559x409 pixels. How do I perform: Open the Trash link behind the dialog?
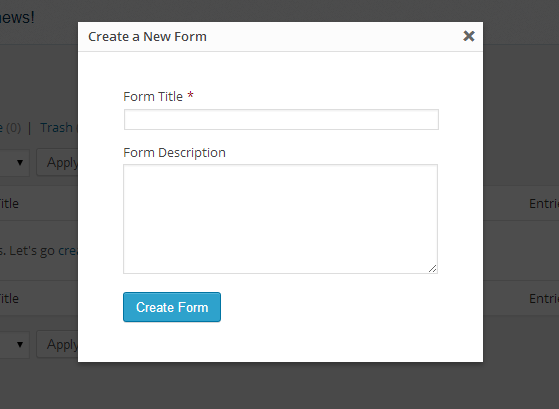click(57, 128)
